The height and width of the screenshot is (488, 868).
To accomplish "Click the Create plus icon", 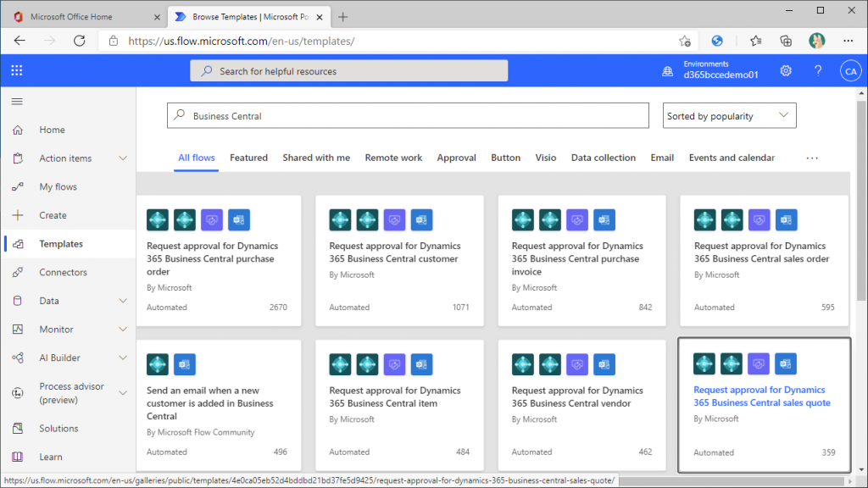I will [x=18, y=215].
